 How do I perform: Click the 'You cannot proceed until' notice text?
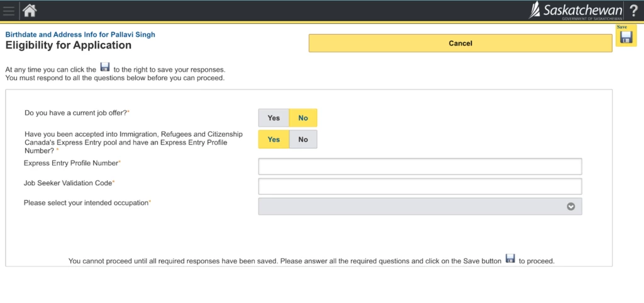coord(311,261)
